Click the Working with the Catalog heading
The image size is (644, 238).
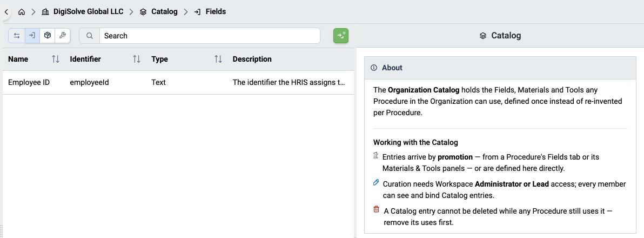pyautogui.click(x=415, y=143)
